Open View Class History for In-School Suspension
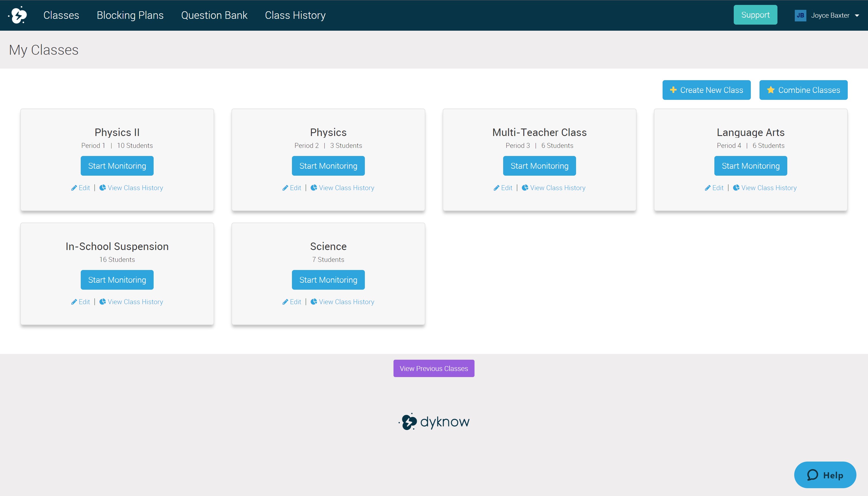868x496 pixels. point(131,302)
